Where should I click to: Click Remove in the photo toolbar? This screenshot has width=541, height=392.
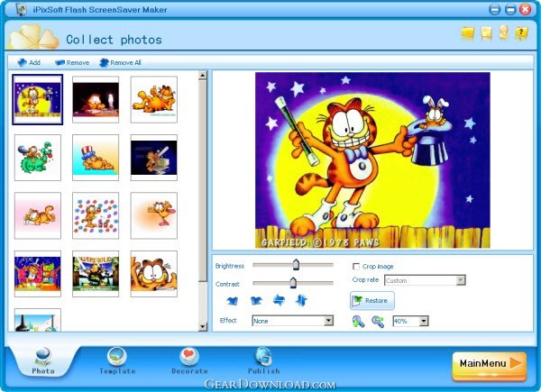[x=72, y=62]
